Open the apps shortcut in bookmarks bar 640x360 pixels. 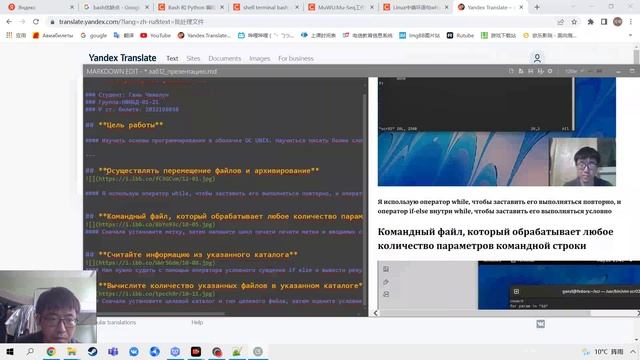pyautogui.click(x=16, y=36)
